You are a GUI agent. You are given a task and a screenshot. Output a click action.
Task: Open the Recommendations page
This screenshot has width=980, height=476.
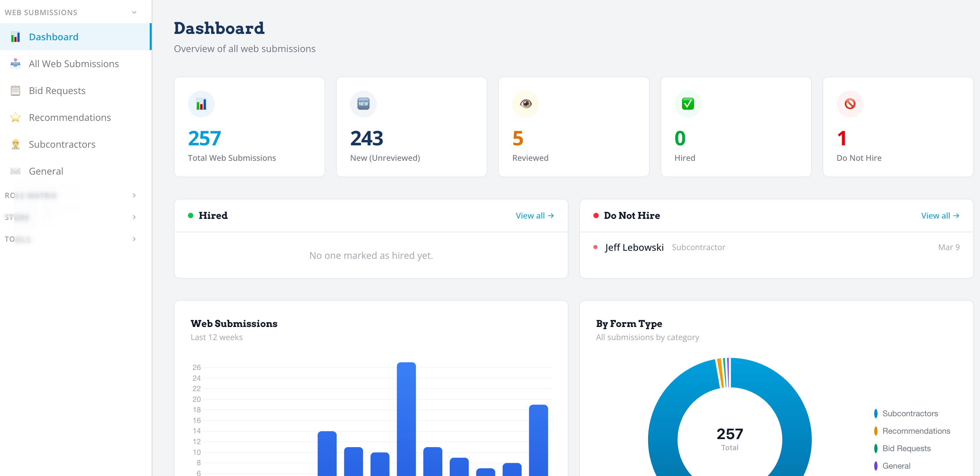point(76,117)
